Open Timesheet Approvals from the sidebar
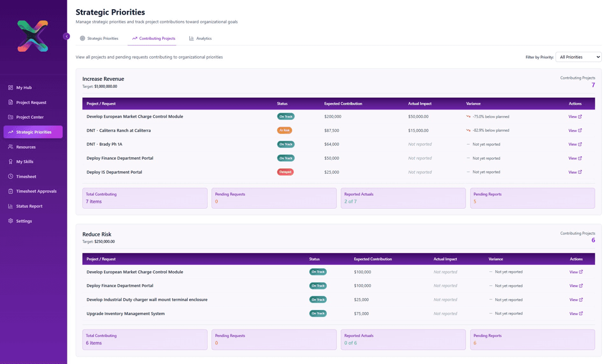The image size is (610, 364). (x=10, y=191)
